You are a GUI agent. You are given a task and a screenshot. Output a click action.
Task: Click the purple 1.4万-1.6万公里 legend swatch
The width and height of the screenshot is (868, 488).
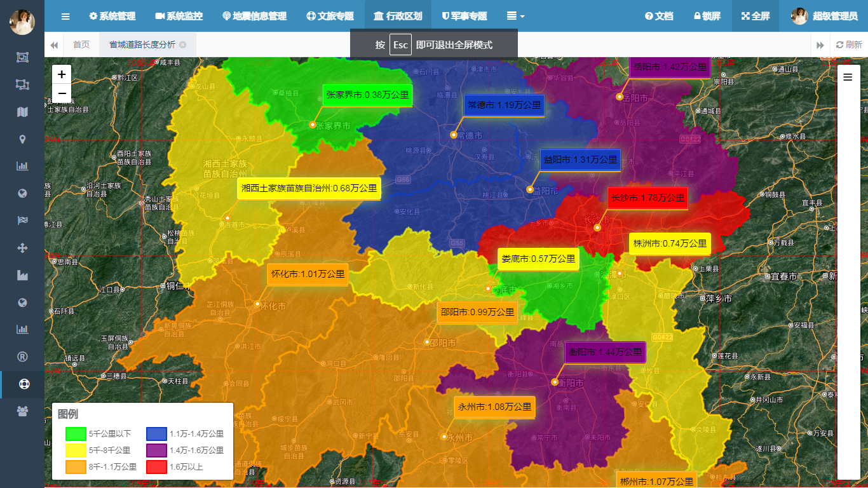tap(156, 451)
